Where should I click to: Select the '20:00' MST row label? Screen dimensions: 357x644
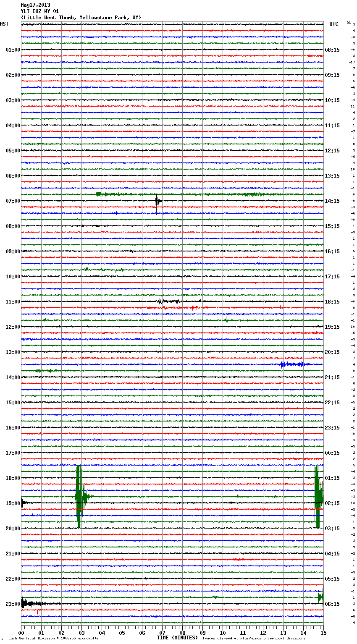[13, 529]
